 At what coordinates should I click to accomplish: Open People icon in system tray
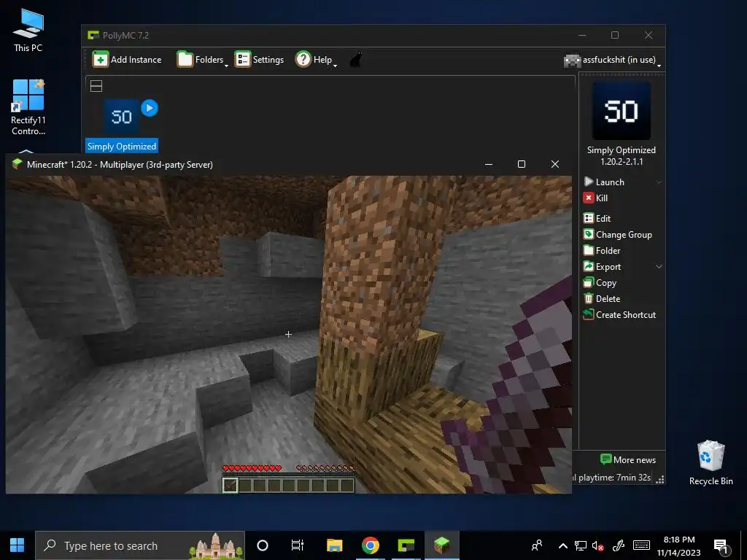point(537,545)
